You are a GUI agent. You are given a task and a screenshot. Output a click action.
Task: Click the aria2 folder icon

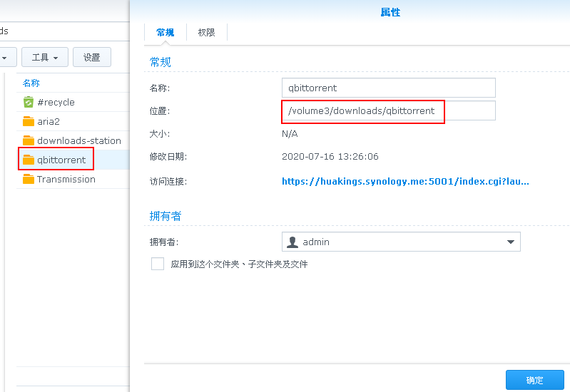point(29,121)
